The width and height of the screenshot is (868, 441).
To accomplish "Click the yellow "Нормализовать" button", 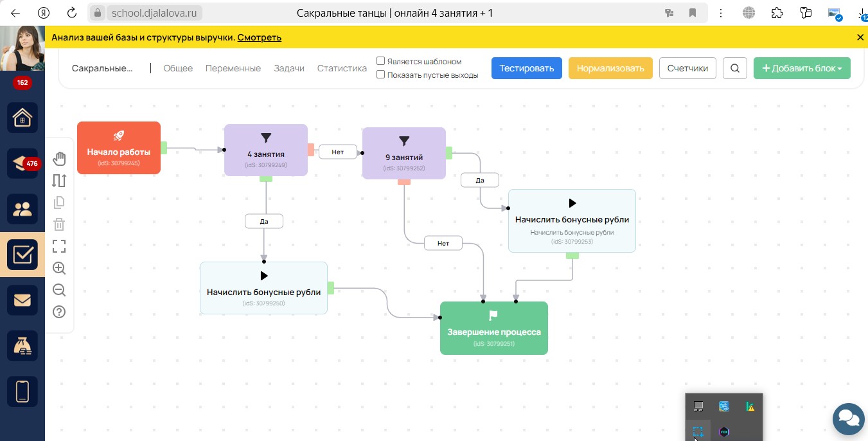I will click(610, 68).
